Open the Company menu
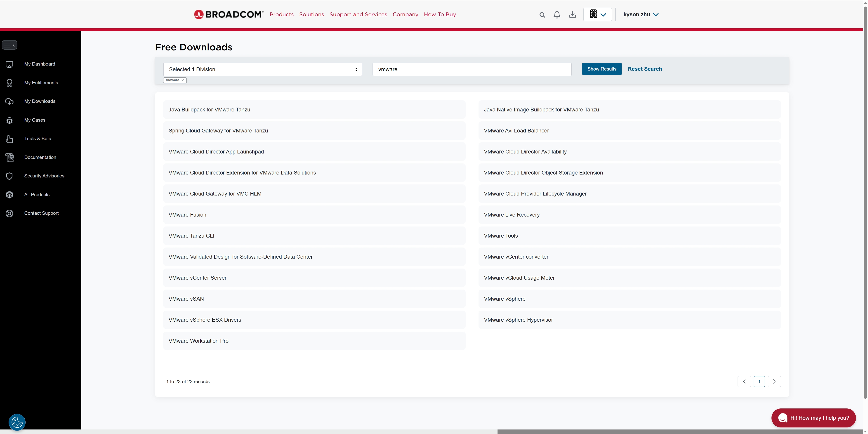868x434 pixels. click(405, 14)
